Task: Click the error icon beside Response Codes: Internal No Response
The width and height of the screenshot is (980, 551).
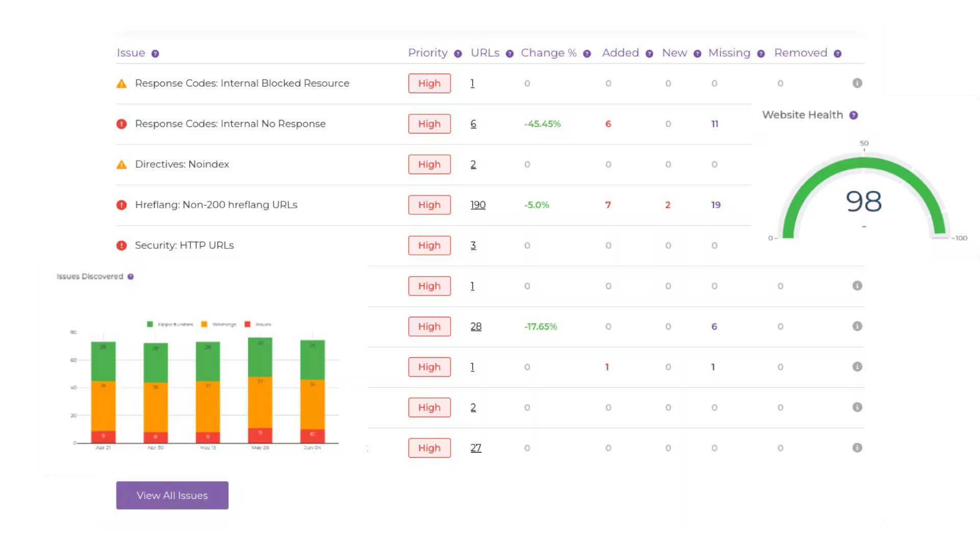Action: 121,124
